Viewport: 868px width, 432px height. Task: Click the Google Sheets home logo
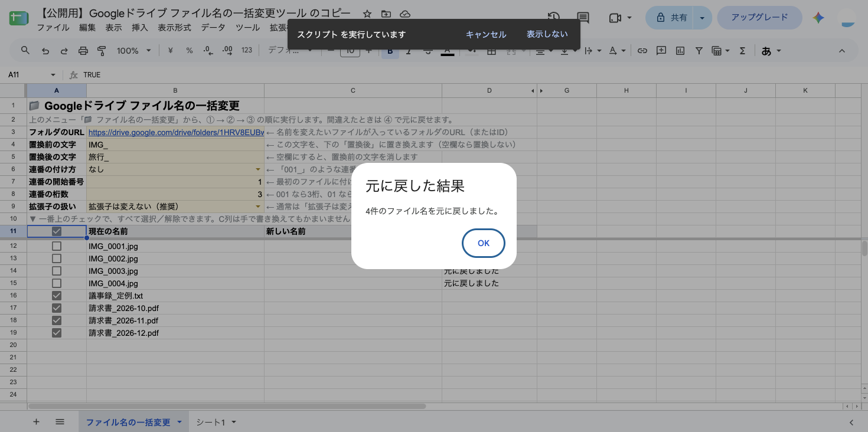point(18,18)
